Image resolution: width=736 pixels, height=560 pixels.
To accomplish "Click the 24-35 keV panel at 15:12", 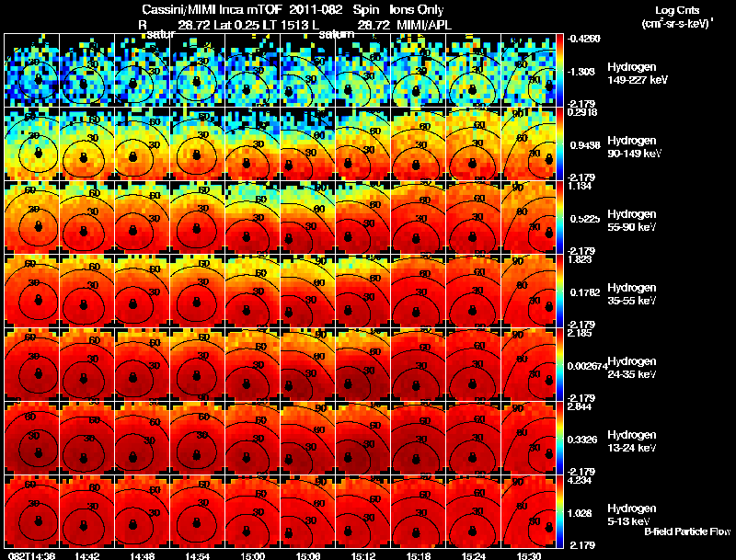I will 362,364.
